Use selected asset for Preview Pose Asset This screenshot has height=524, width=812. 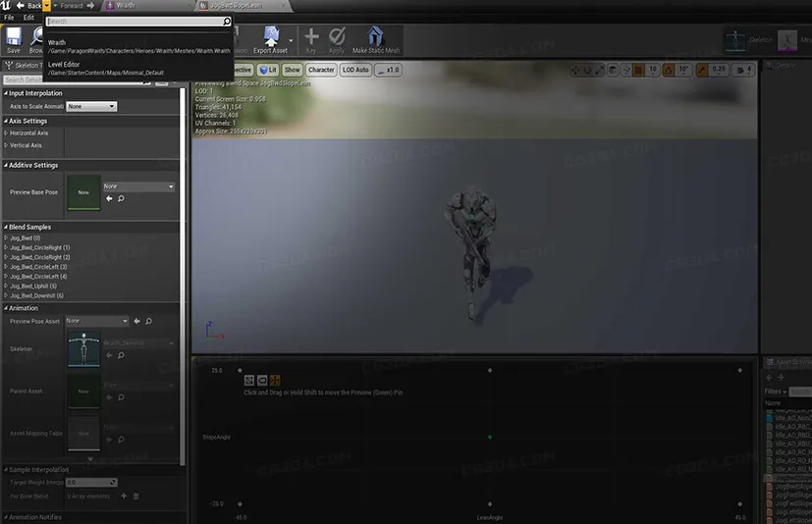[x=137, y=321]
